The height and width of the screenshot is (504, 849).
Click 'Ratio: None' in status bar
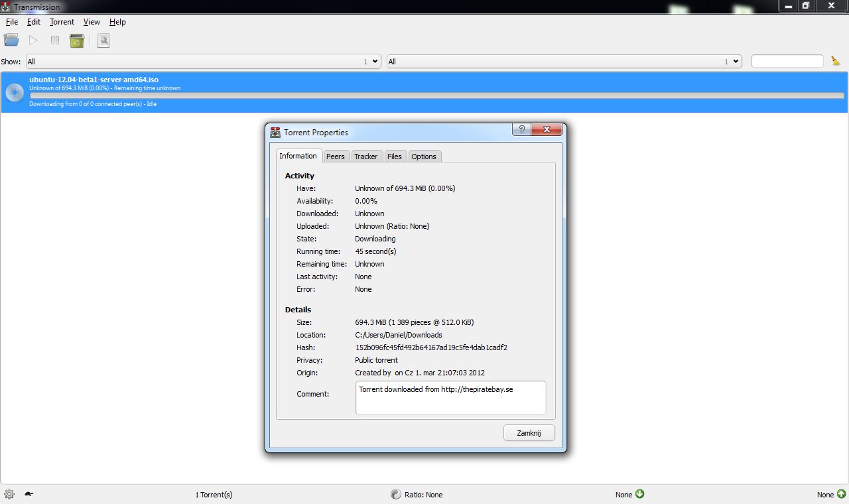[424, 495]
